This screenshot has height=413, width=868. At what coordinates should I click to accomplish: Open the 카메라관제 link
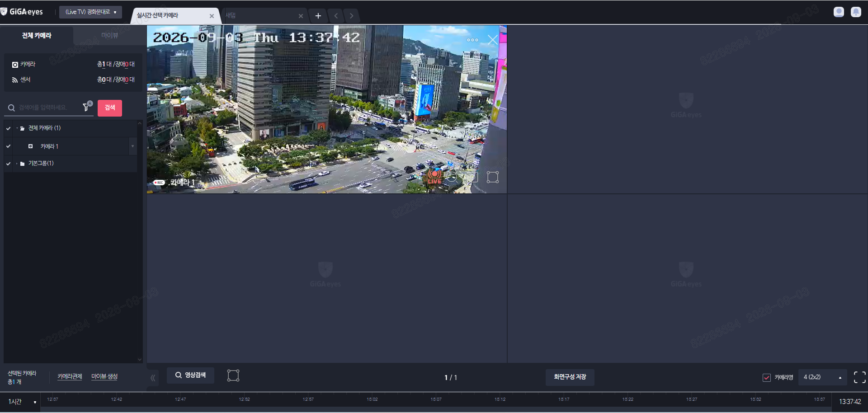70,376
